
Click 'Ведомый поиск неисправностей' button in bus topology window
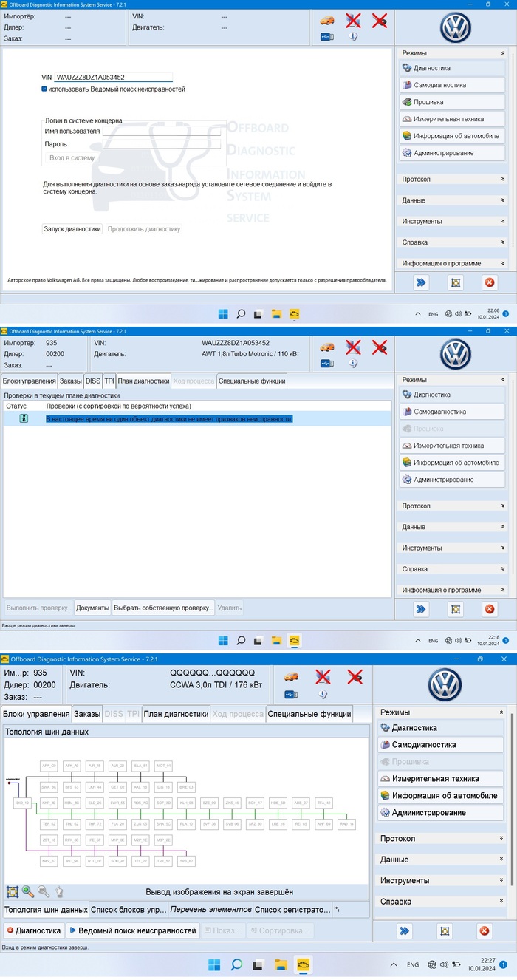tap(133, 930)
